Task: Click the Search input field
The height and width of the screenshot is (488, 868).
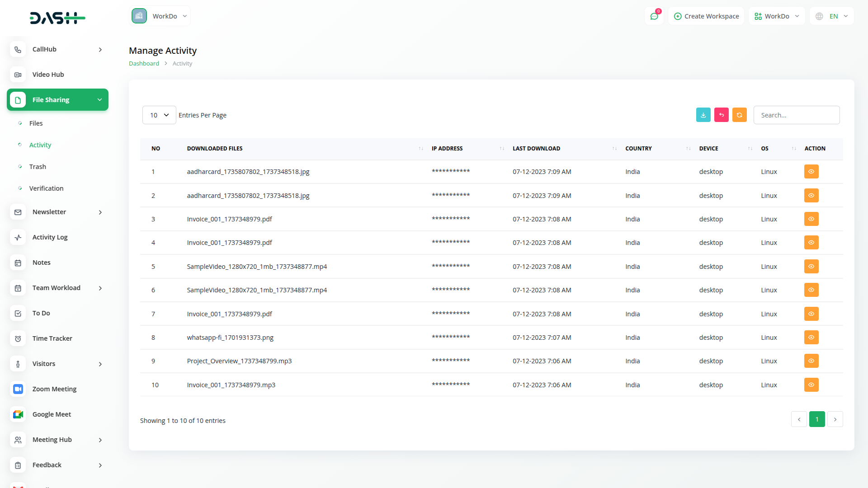Action: [x=796, y=115]
